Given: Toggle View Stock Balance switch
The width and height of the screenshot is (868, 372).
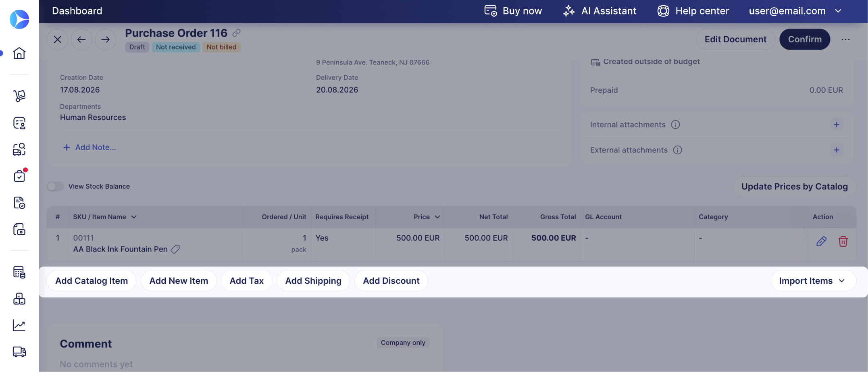Looking at the screenshot, I should (55, 186).
